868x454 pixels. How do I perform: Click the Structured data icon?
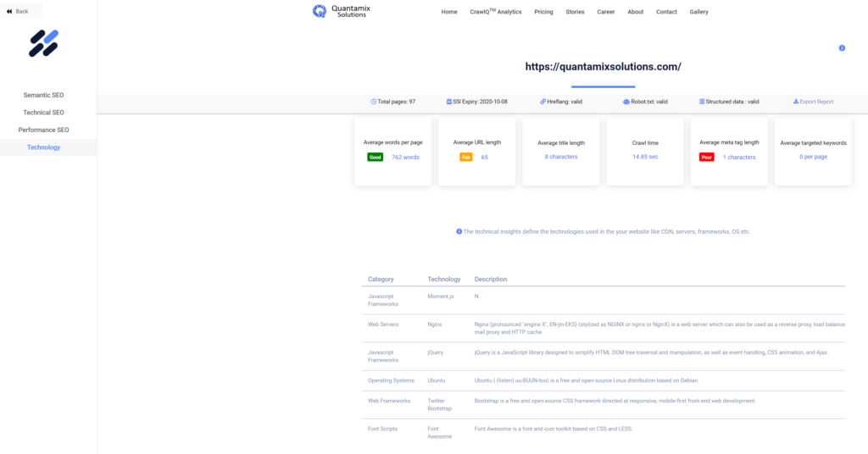tap(702, 102)
